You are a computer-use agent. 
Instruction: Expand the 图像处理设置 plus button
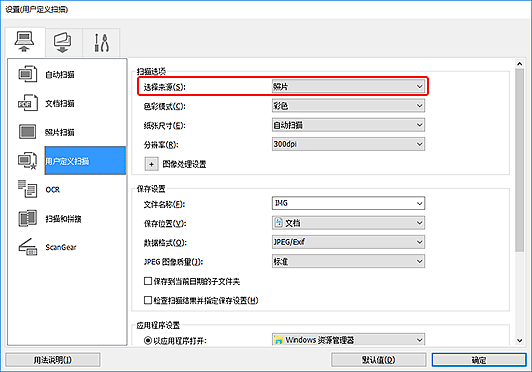(151, 164)
